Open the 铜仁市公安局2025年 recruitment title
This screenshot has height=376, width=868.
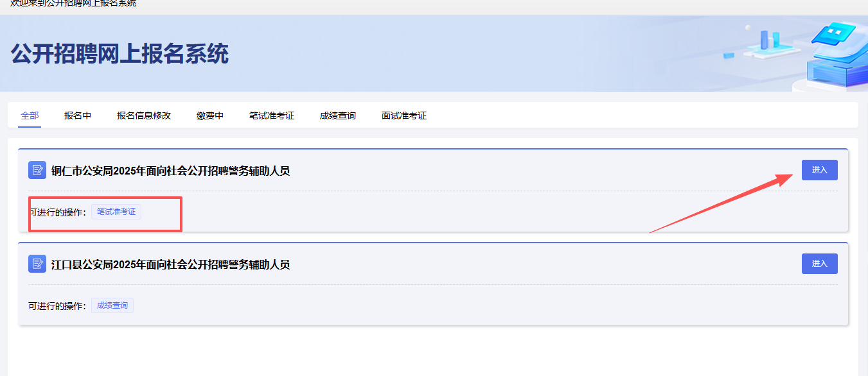click(171, 171)
